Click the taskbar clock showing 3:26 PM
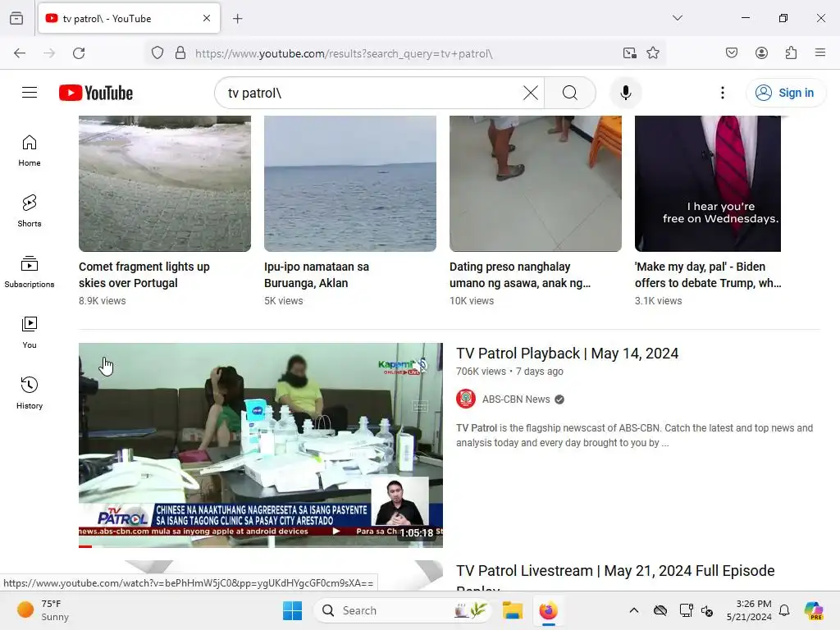The height and width of the screenshot is (630, 840). click(x=749, y=610)
